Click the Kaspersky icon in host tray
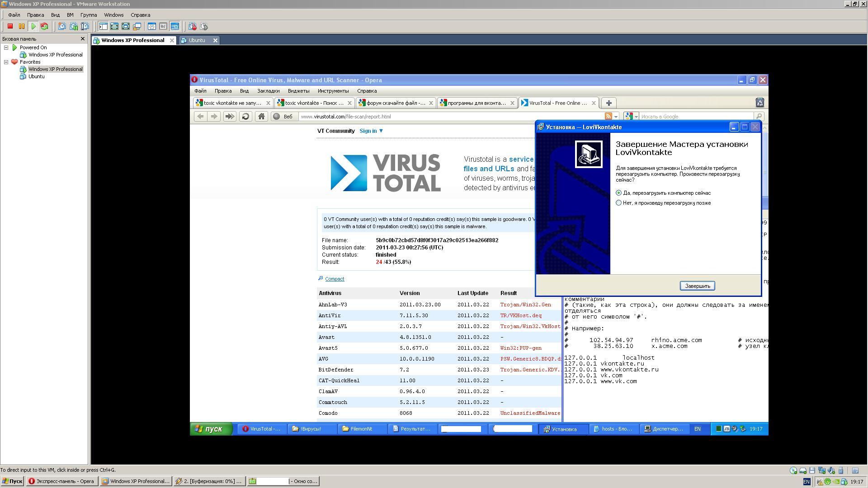 click(820, 482)
